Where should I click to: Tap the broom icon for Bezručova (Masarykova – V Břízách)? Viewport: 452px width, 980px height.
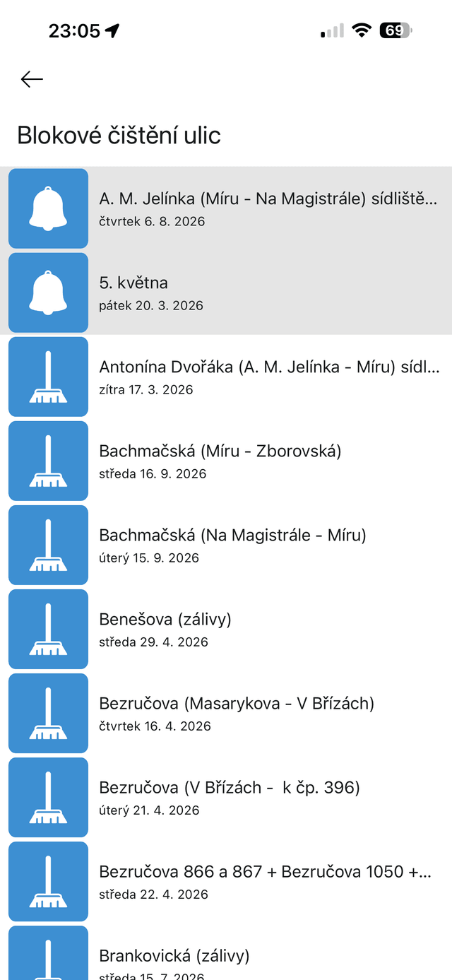click(x=48, y=713)
